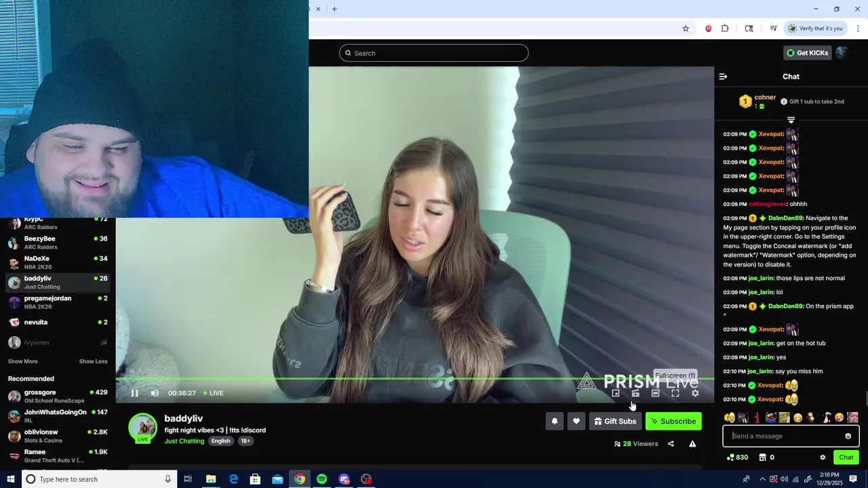Open pregamejordan channel in sidebar
This screenshot has width=868, height=488.
pyautogui.click(x=58, y=302)
